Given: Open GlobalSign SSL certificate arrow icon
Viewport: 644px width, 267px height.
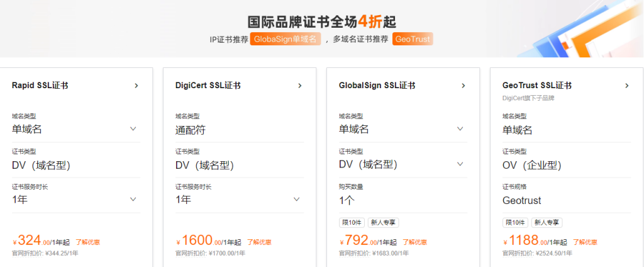Looking at the screenshot, I should click(463, 86).
